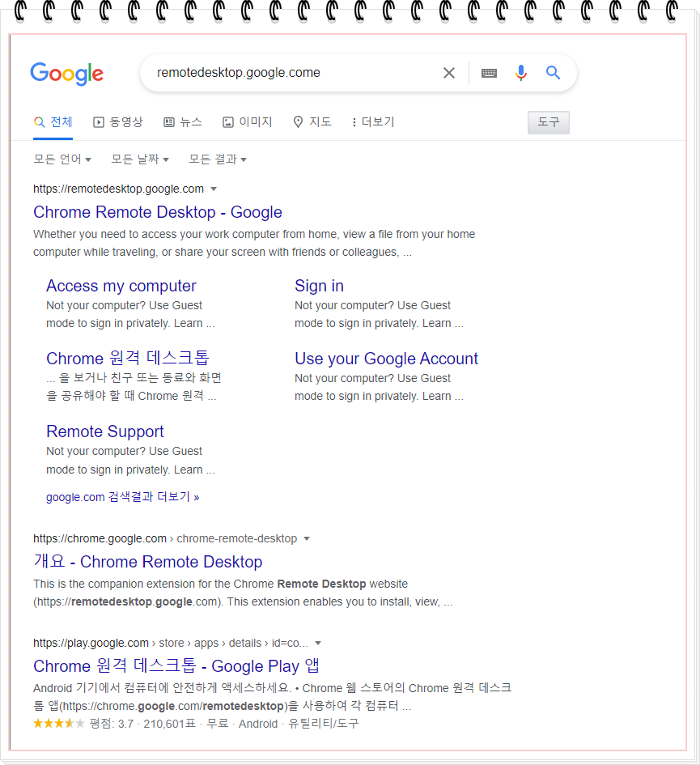Submit search with the magnifying glass icon
Viewport: 700px width, 765px height.
(x=553, y=73)
